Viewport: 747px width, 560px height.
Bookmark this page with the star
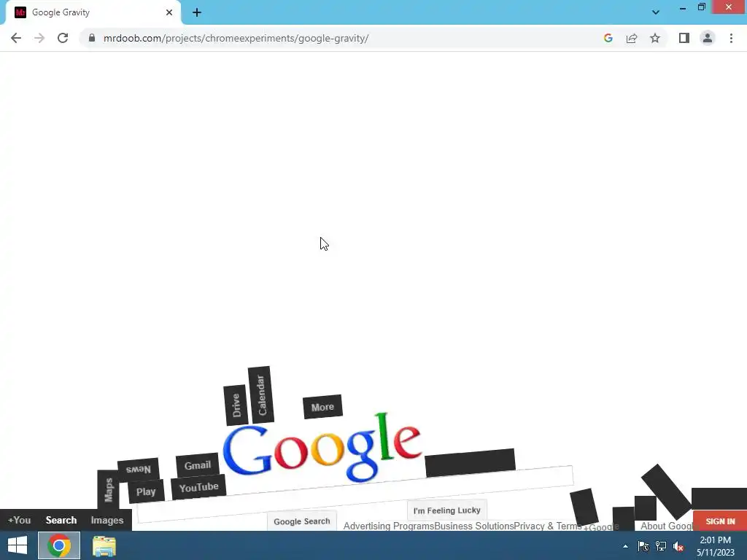[x=655, y=38]
